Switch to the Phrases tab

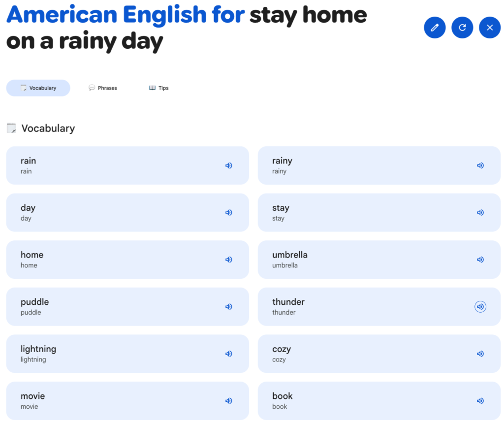103,88
